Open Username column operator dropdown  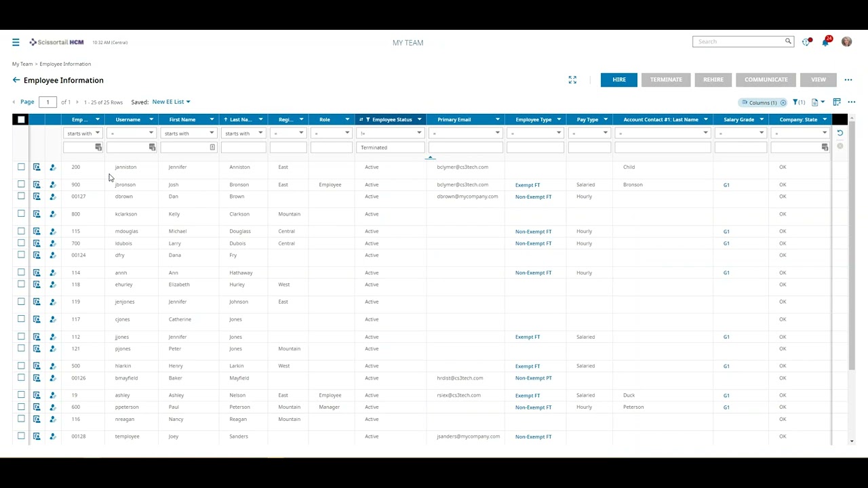[x=132, y=133]
